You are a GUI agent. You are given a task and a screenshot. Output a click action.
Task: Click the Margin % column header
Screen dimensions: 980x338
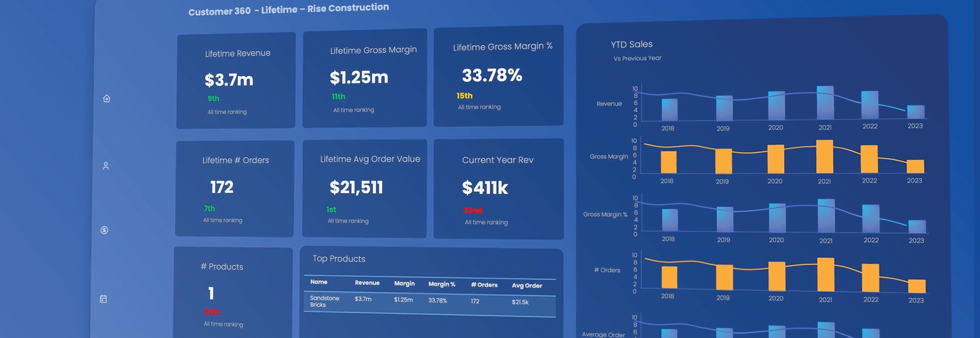[x=441, y=284]
